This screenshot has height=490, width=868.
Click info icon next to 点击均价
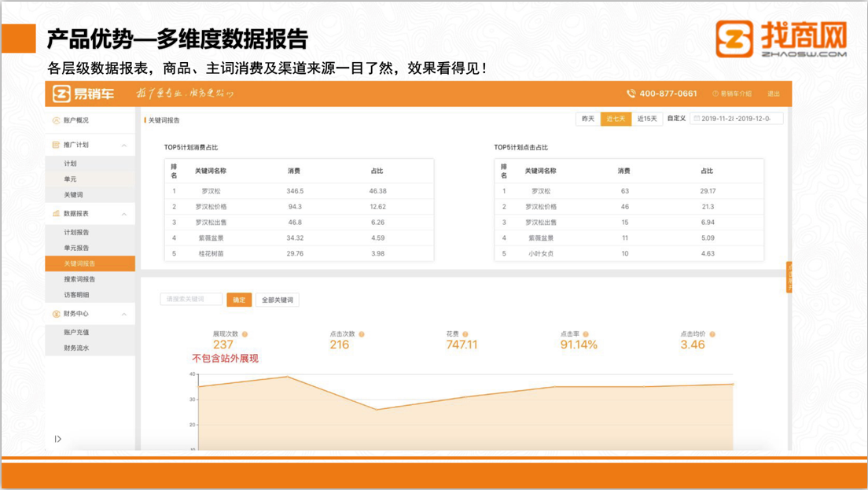click(711, 334)
